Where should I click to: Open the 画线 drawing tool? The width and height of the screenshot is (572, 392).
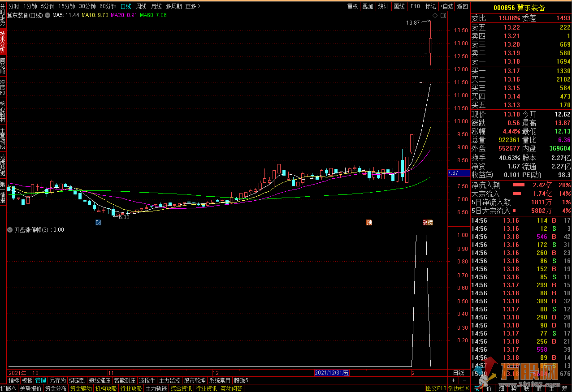coord(399,6)
